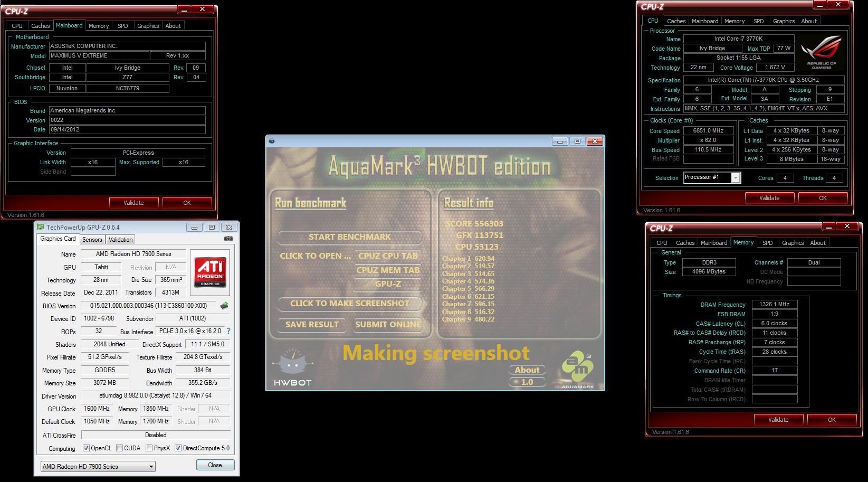The height and width of the screenshot is (482, 868).
Task: Open About tab in processor CPU-Z window
Action: coord(809,21)
